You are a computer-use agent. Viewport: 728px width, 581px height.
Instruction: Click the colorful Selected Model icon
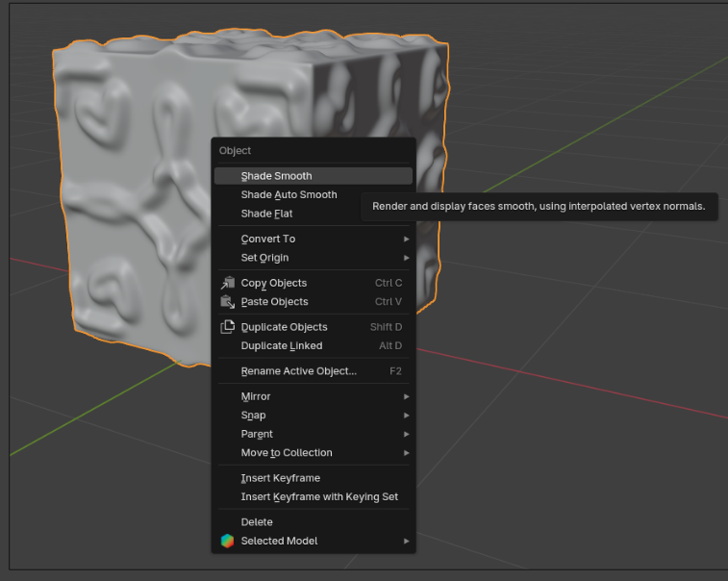coord(227,541)
